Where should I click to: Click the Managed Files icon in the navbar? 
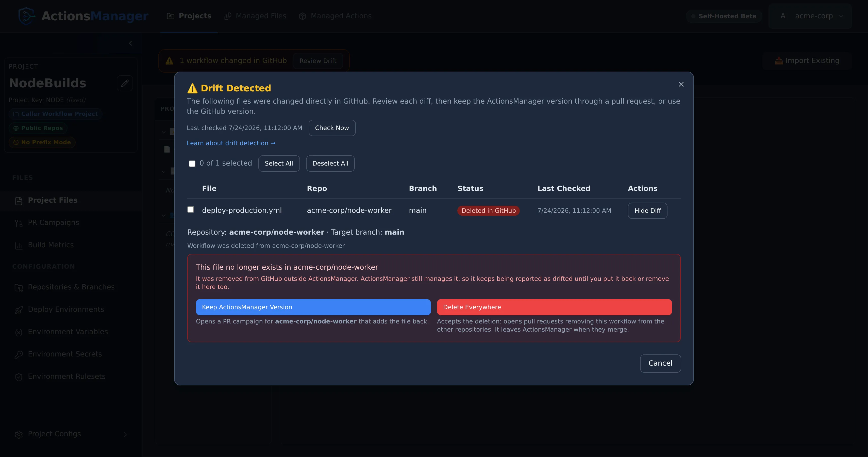pos(228,16)
